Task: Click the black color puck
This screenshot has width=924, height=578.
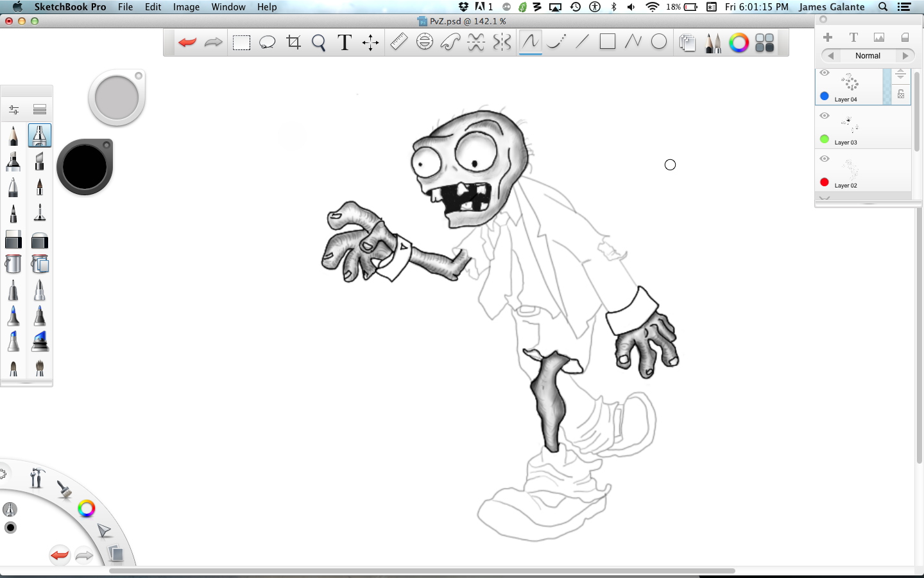Action: tap(85, 167)
